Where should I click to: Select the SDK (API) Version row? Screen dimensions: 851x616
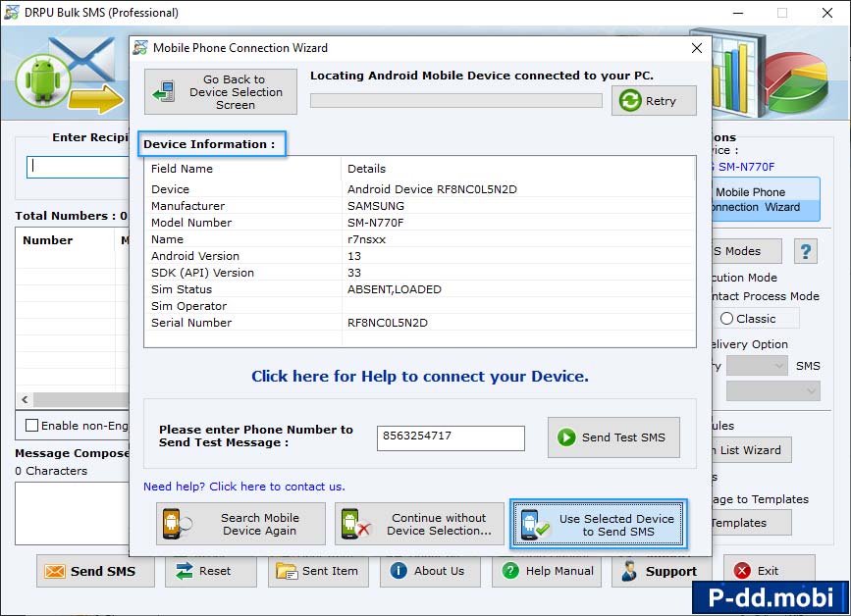pyautogui.click(x=420, y=273)
